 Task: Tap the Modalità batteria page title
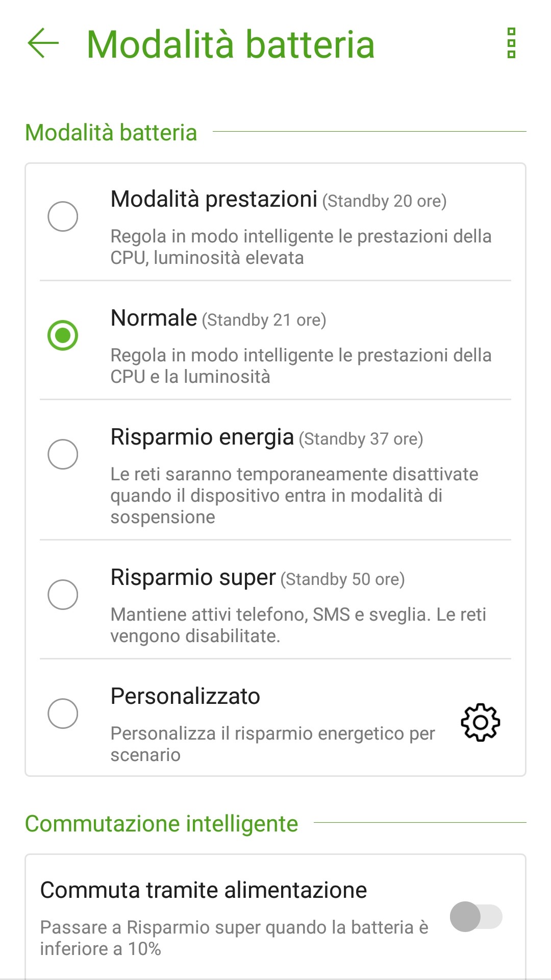click(x=231, y=44)
